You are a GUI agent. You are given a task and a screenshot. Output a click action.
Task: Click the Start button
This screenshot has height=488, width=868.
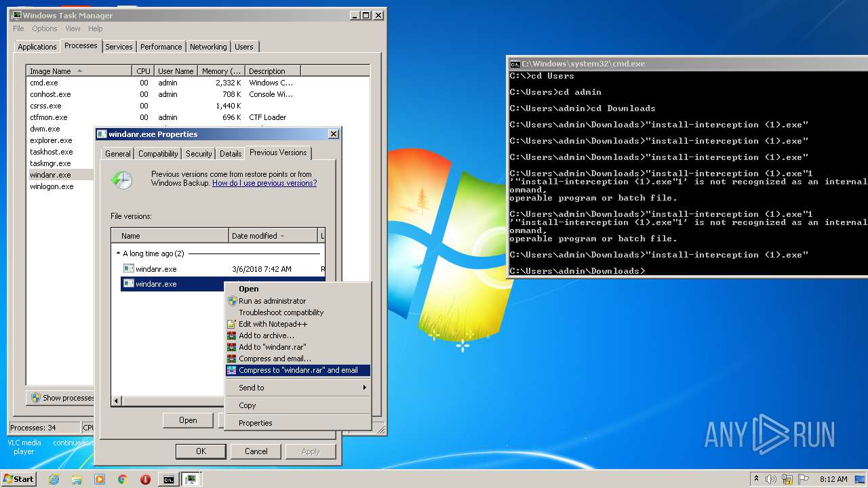pos(19,479)
